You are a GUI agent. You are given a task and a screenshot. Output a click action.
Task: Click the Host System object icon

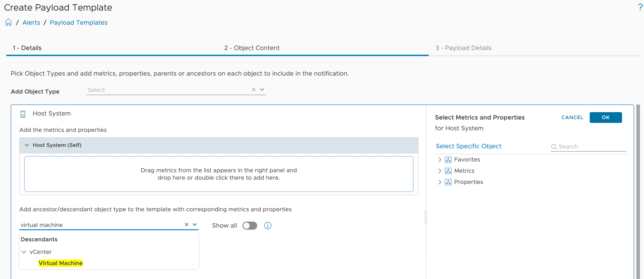pyautogui.click(x=23, y=114)
